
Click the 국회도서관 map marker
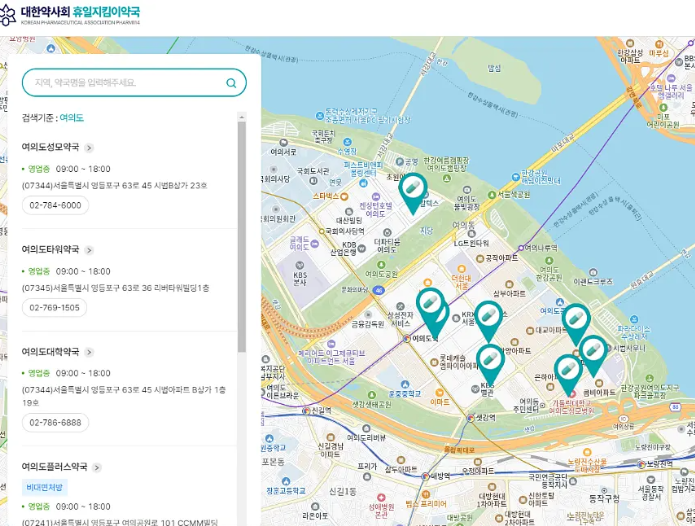[x=313, y=181]
